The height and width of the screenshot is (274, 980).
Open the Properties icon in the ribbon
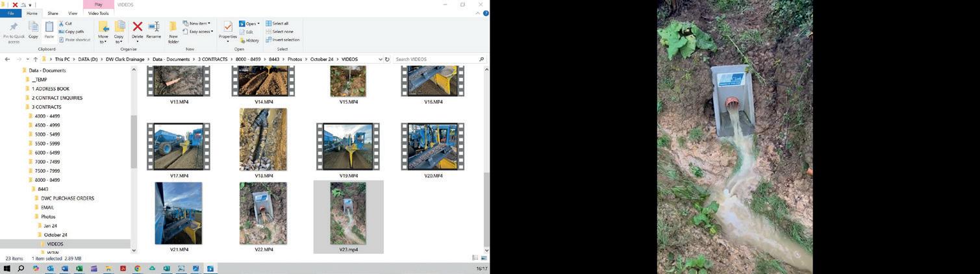point(227,30)
